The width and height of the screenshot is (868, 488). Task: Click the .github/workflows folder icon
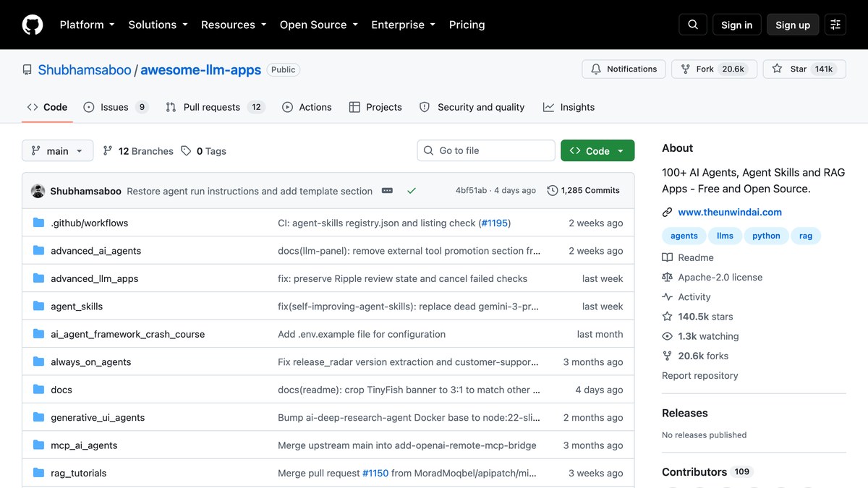[x=39, y=223]
